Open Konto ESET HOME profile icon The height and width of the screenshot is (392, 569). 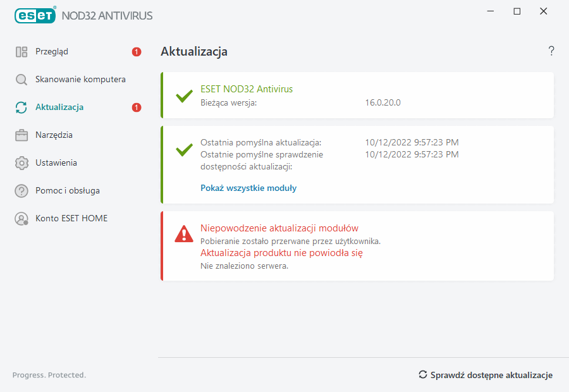(x=21, y=218)
